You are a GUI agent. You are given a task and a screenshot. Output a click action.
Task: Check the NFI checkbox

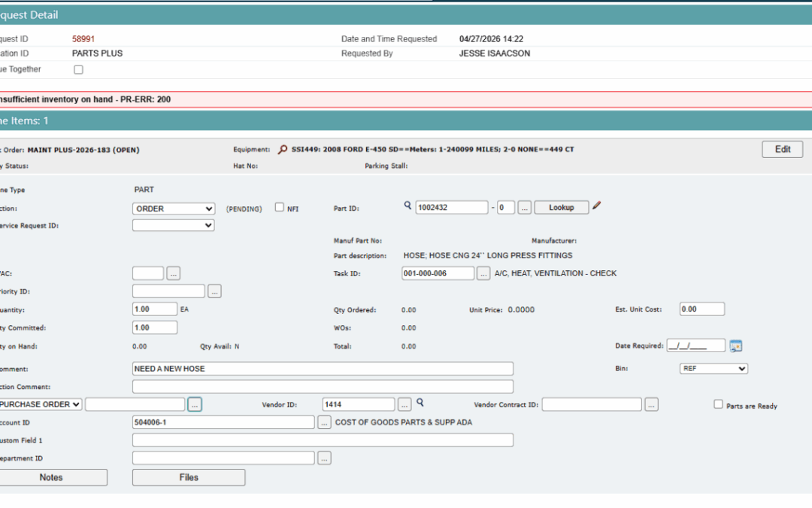click(x=280, y=208)
